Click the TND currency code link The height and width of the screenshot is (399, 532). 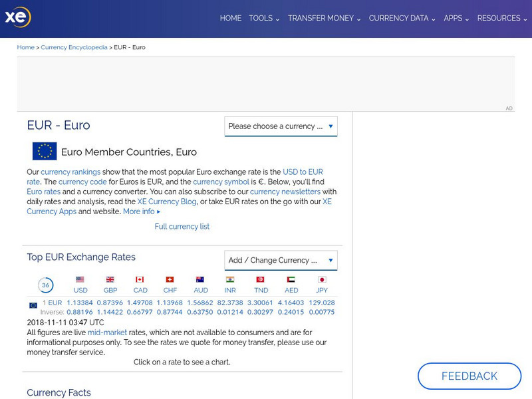(261, 291)
